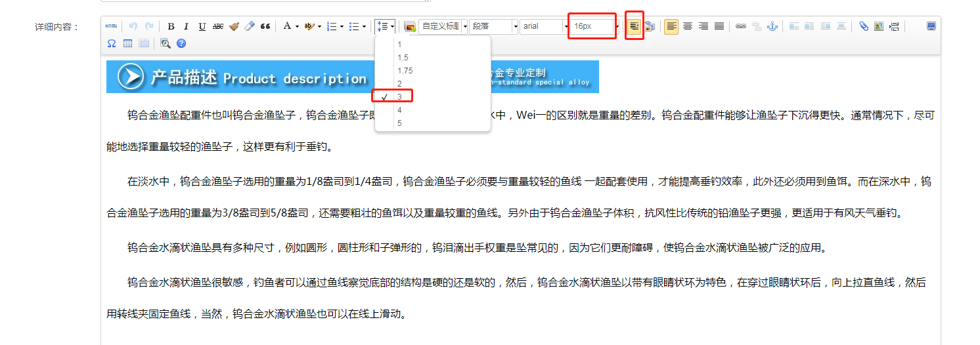Open the 段落 paragraph format combo box
This screenshot has width=980, height=345.
pos(495,26)
